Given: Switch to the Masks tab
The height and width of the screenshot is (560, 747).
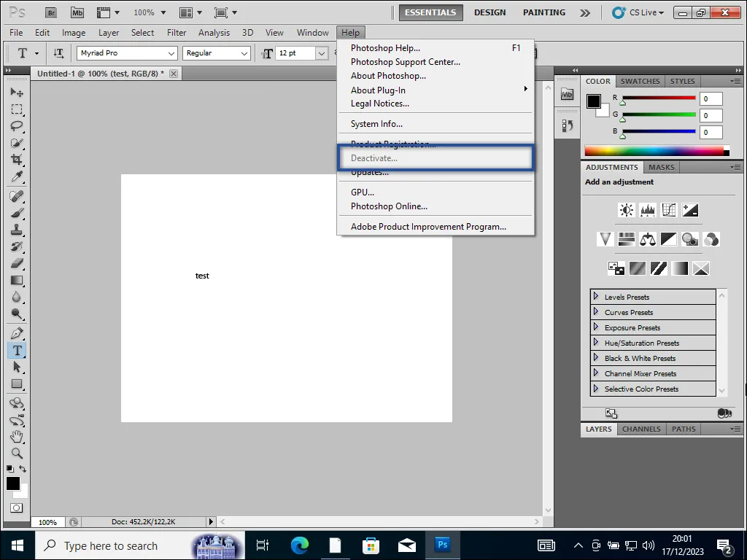Looking at the screenshot, I should [661, 168].
